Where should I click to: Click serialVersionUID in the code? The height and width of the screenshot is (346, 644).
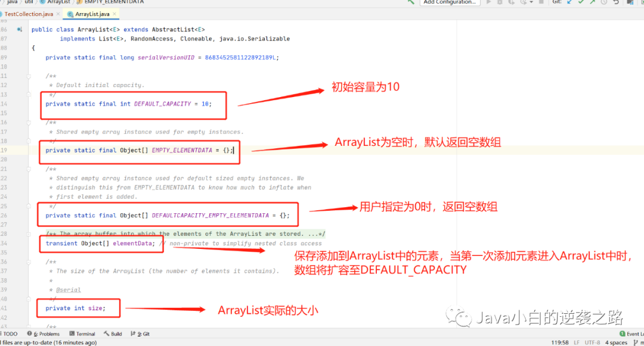click(x=166, y=57)
